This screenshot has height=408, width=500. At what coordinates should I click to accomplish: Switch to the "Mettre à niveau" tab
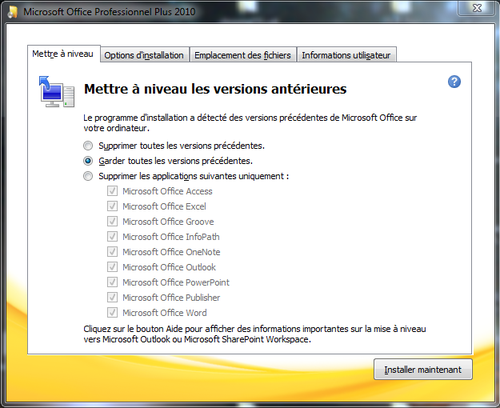click(x=63, y=54)
